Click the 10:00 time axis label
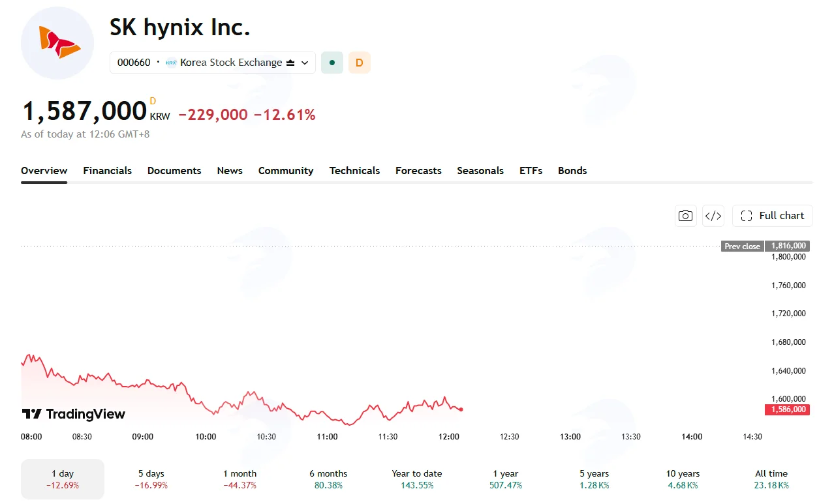 (206, 437)
